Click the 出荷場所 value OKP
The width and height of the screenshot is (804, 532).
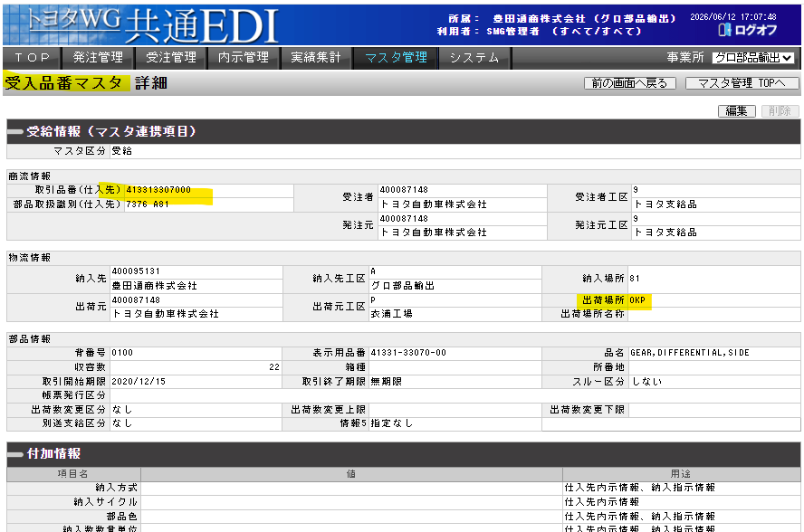pyautogui.click(x=636, y=299)
